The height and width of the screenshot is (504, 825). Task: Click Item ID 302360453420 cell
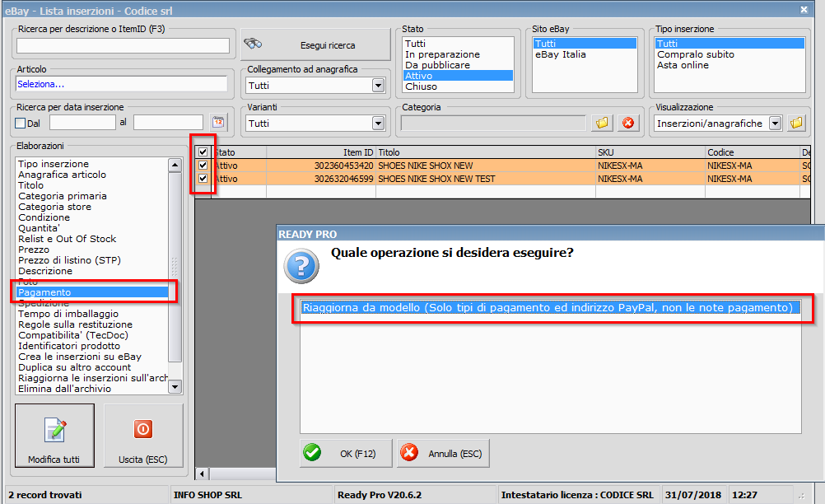(321, 166)
